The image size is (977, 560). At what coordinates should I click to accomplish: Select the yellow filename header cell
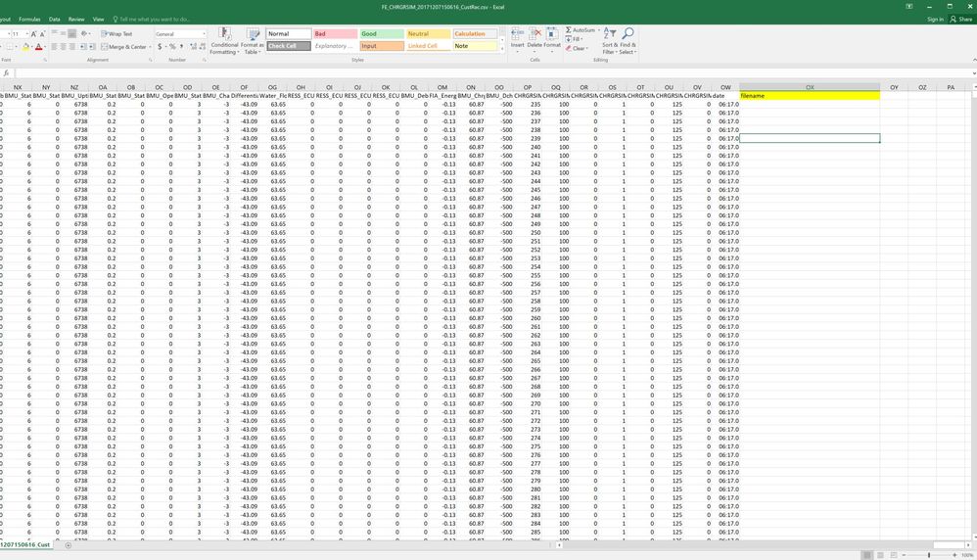coord(810,95)
